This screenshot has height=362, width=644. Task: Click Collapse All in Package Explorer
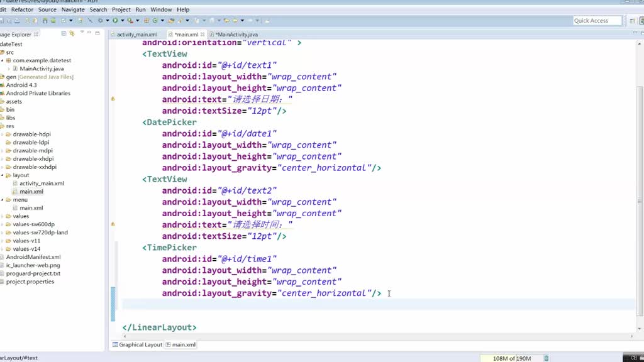coord(64,34)
